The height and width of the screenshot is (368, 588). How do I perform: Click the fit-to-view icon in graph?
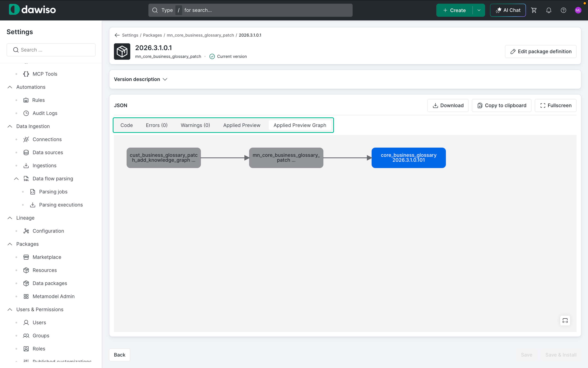(x=565, y=321)
